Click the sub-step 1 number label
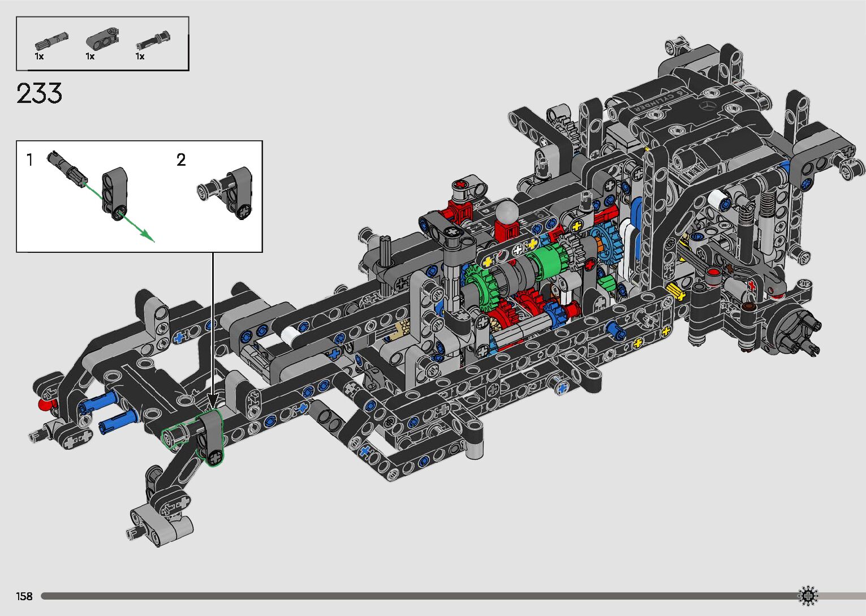Image resolution: width=866 pixels, height=616 pixels. pos(30,160)
